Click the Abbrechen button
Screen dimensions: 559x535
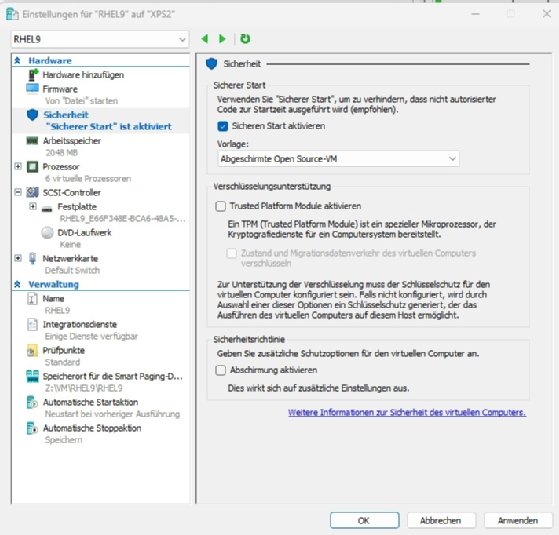441,520
